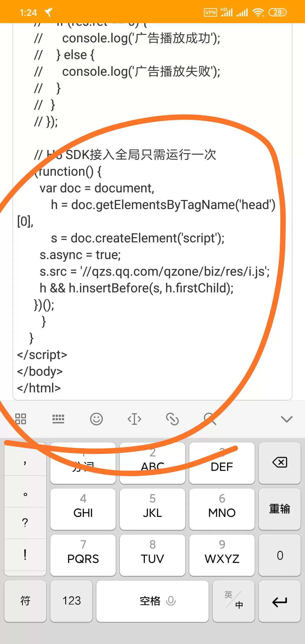
Task: Tap the 3 DEF key
Action: pos(222,463)
